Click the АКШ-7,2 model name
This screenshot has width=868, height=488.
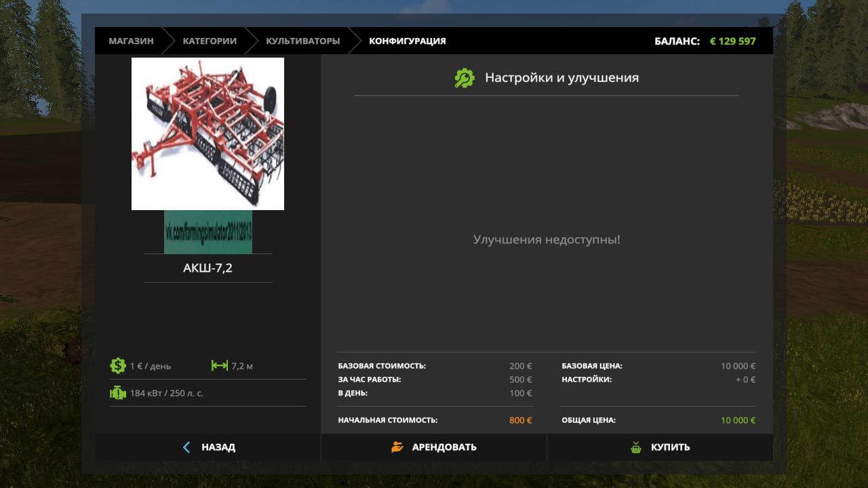[208, 268]
